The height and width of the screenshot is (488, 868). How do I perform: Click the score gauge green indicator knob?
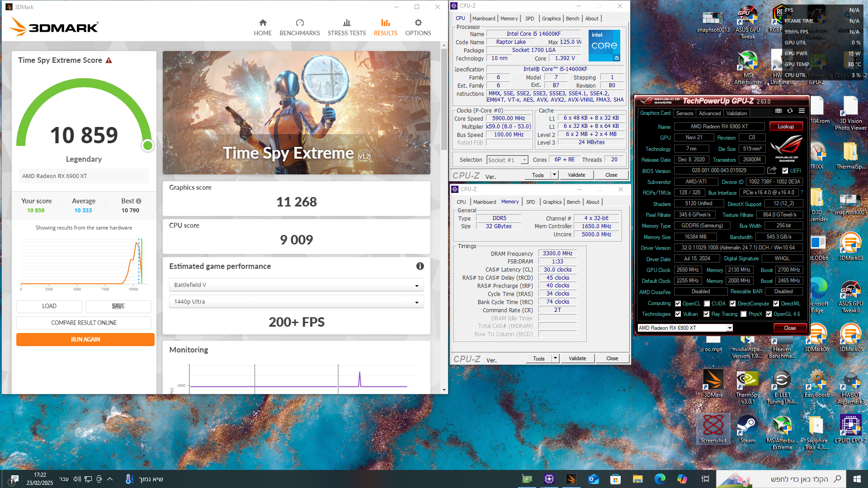click(147, 145)
